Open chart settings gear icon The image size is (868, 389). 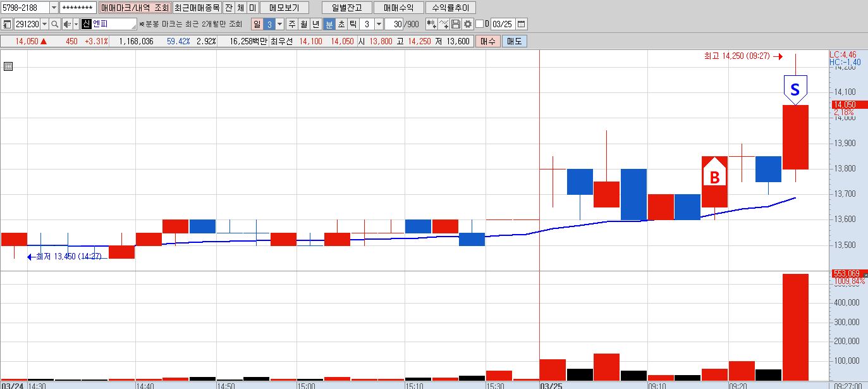click(468, 24)
